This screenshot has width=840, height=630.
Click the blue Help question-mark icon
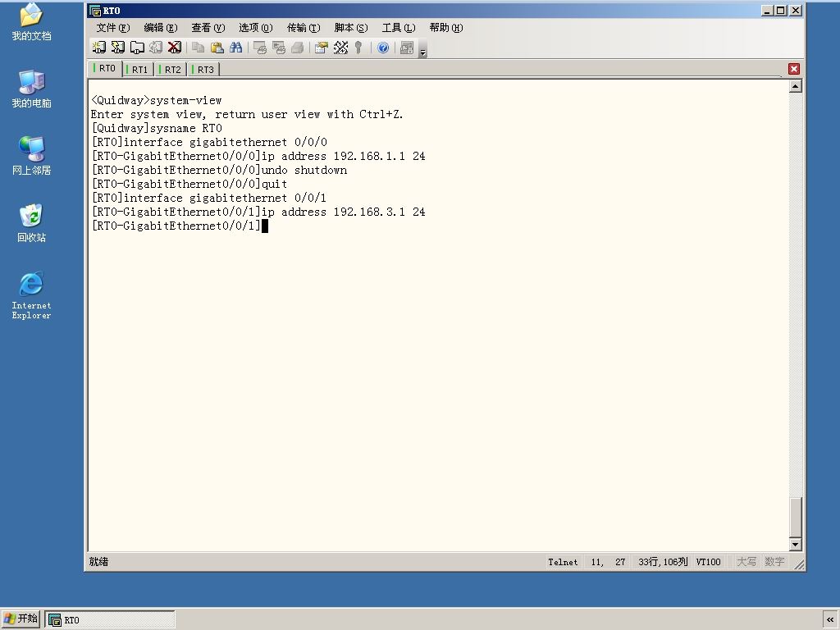(x=383, y=48)
